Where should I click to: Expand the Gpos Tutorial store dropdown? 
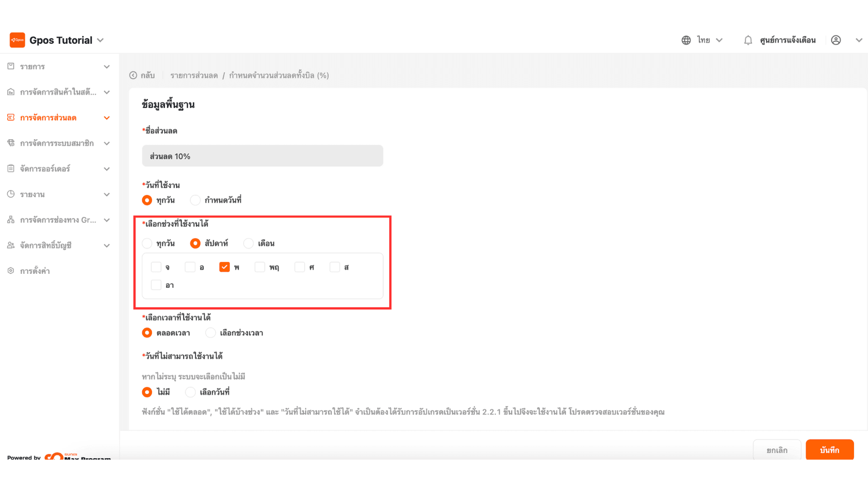pos(100,40)
